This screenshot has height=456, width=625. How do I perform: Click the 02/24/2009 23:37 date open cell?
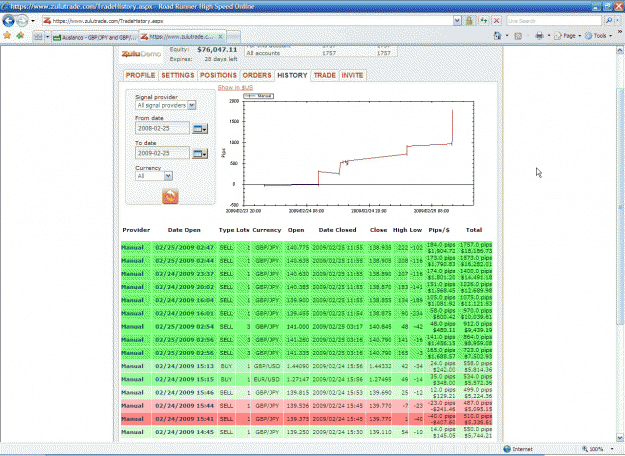pyautogui.click(x=184, y=274)
